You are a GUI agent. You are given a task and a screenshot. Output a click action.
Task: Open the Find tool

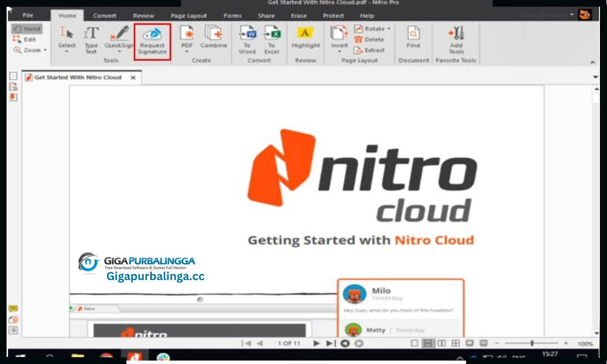click(413, 37)
